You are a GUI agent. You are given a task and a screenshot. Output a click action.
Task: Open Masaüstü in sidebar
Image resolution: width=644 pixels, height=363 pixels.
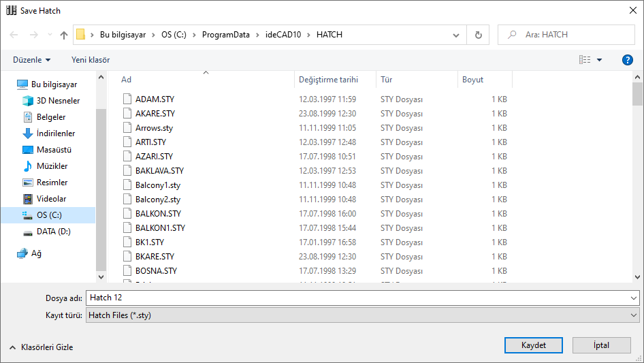pyautogui.click(x=54, y=150)
